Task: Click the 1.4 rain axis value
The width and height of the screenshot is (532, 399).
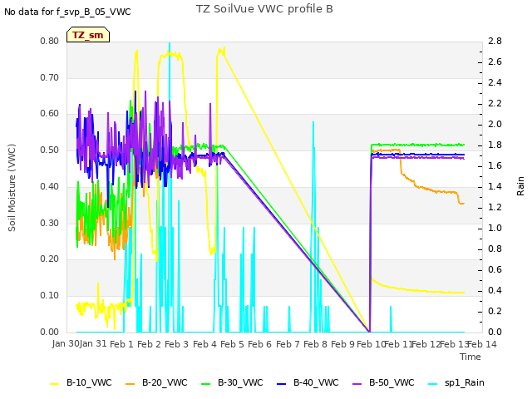Action: click(495, 186)
